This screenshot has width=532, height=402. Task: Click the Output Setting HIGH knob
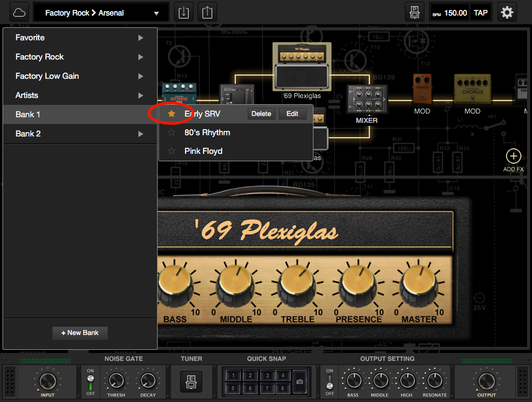(407, 380)
